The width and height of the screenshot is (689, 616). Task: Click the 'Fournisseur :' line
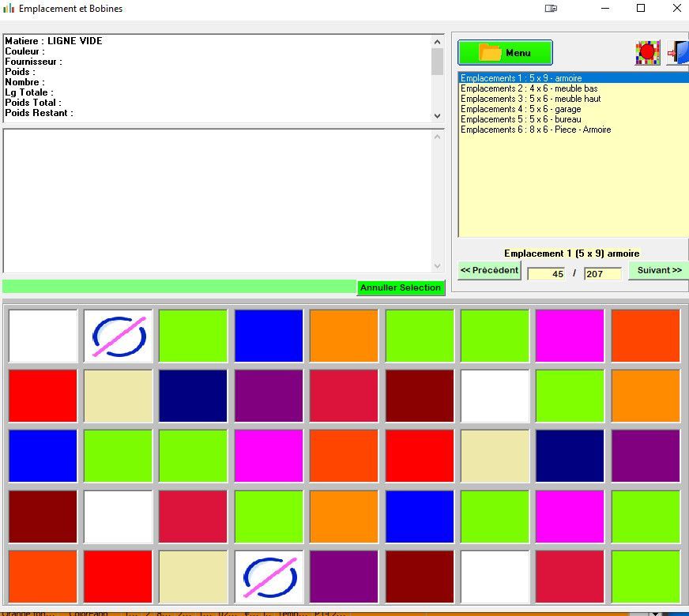coord(33,62)
